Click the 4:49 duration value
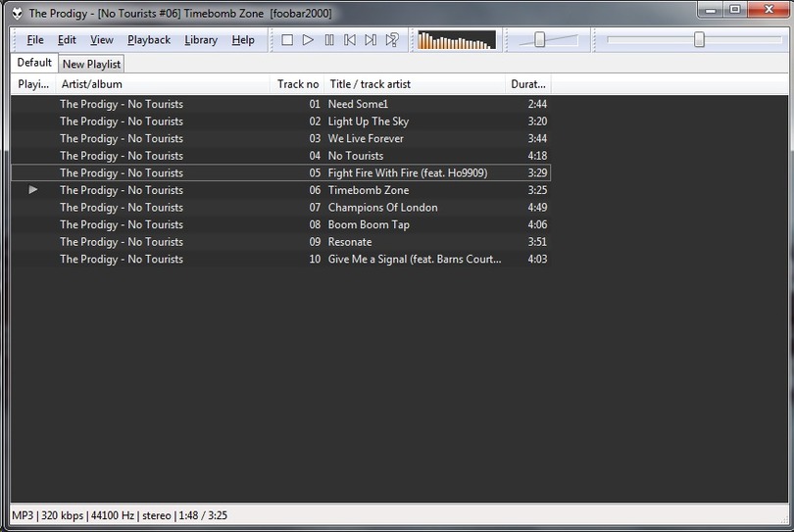The image size is (794, 532). [x=537, y=207]
